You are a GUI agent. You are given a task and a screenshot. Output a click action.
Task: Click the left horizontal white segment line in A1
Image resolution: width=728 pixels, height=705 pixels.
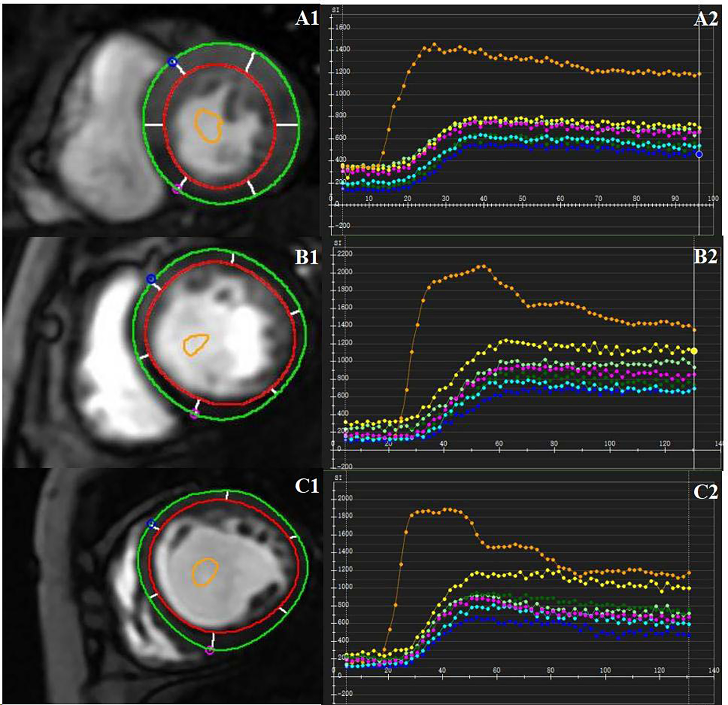(x=154, y=124)
